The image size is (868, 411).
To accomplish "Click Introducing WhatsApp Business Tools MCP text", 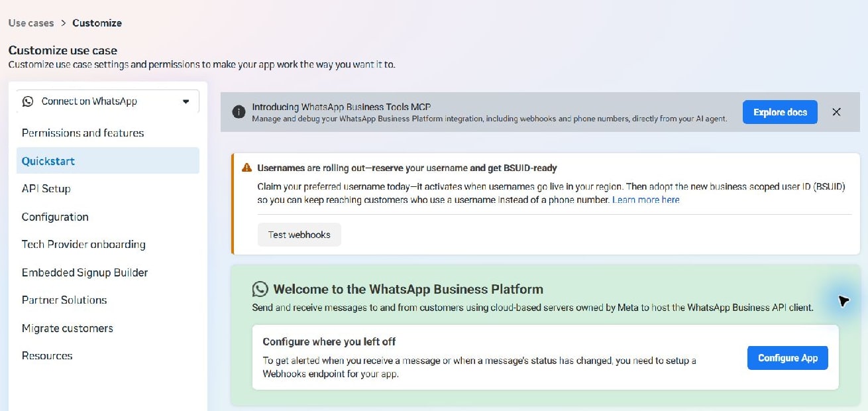I will [342, 107].
